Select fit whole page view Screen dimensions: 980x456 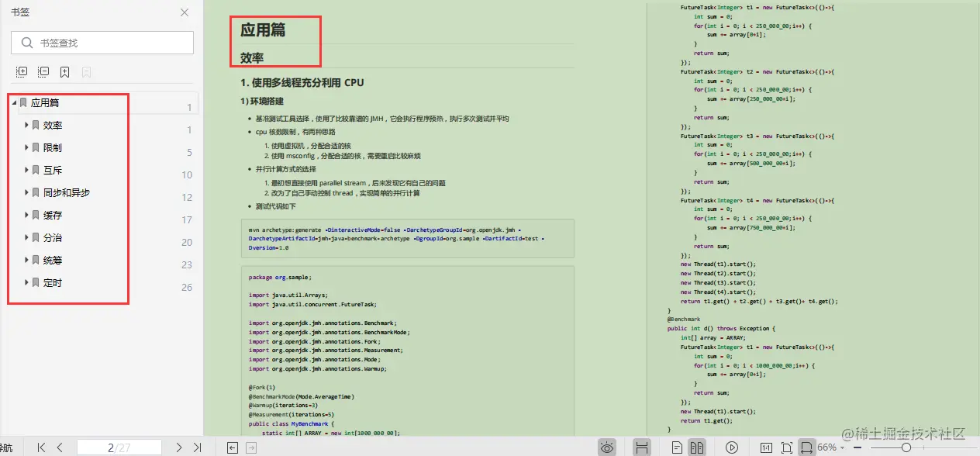pos(786,447)
